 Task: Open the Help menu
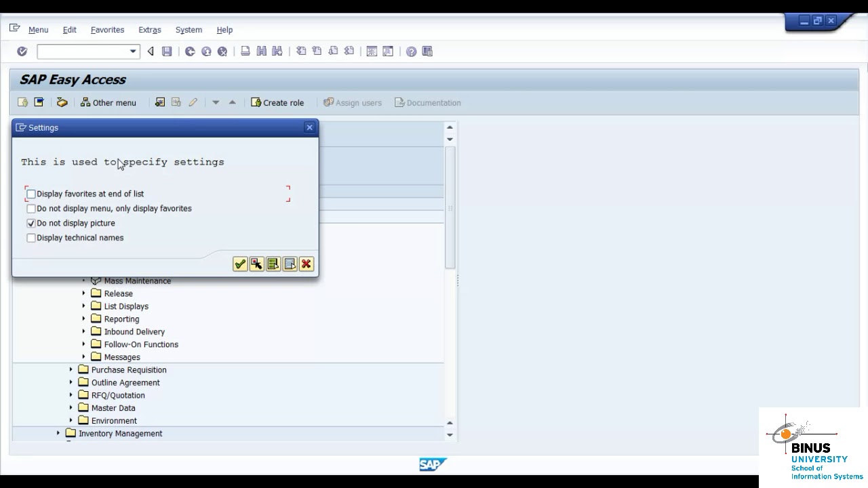click(224, 30)
